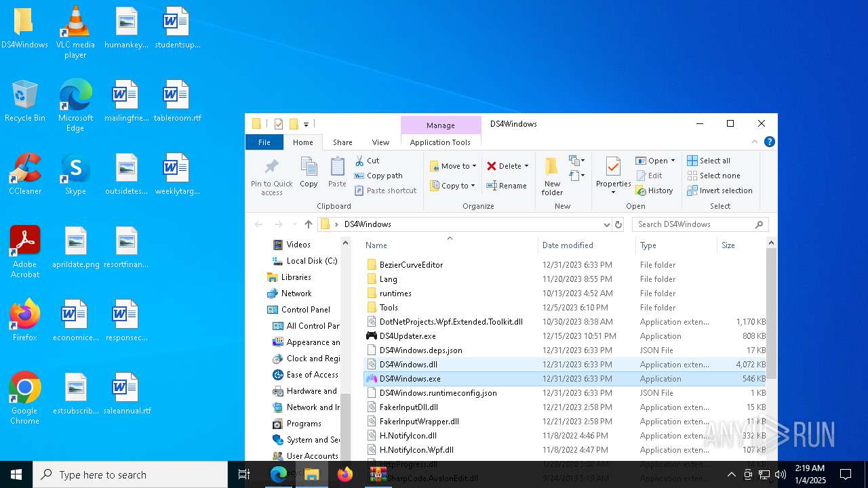The width and height of the screenshot is (868, 488).
Task: Open Task View on the taskbar
Action: point(244,474)
